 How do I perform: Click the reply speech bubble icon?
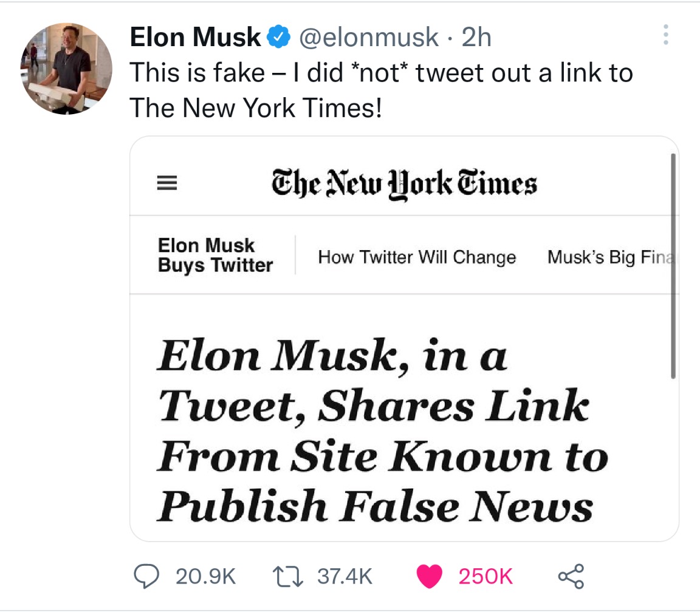click(146, 576)
